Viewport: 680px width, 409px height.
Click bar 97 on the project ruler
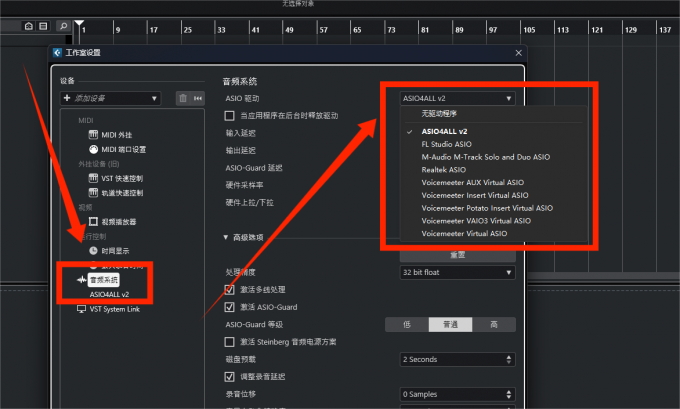coord(493,30)
